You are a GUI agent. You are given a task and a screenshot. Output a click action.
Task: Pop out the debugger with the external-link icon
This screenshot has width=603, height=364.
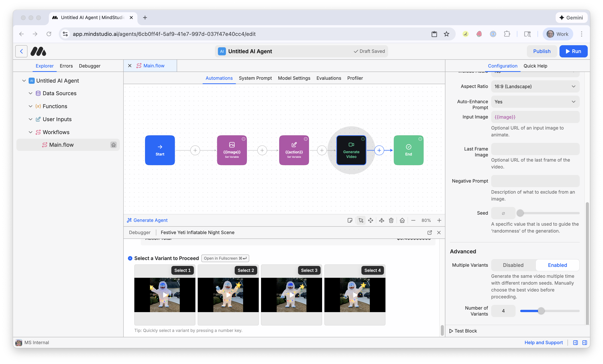click(430, 232)
